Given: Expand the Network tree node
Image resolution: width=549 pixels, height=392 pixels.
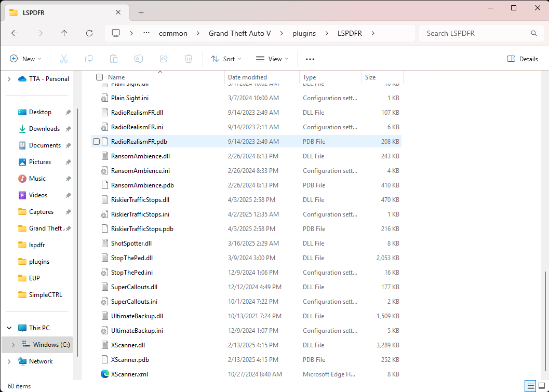Looking at the screenshot, I should click(9, 361).
